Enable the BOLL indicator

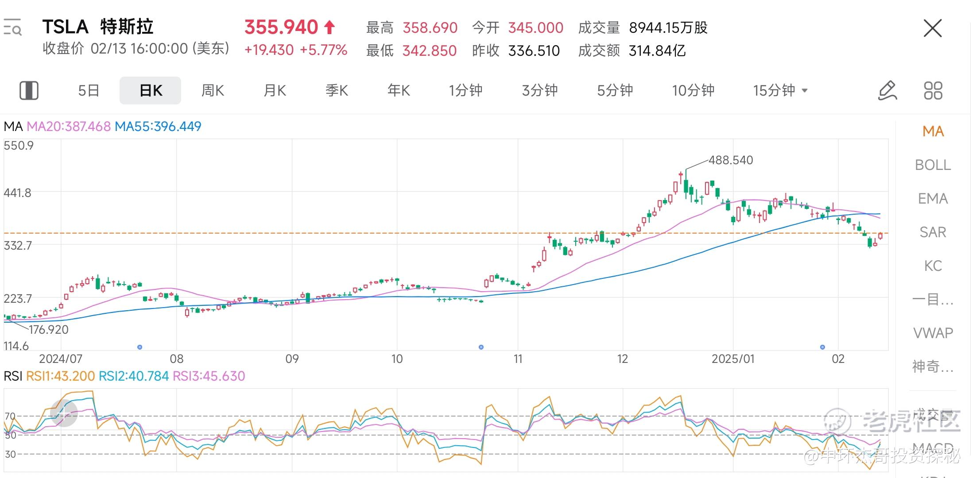(933, 165)
